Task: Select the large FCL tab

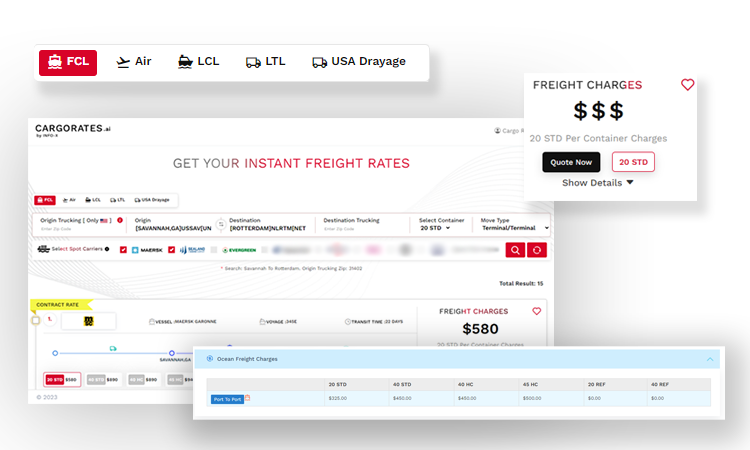Action: point(68,63)
